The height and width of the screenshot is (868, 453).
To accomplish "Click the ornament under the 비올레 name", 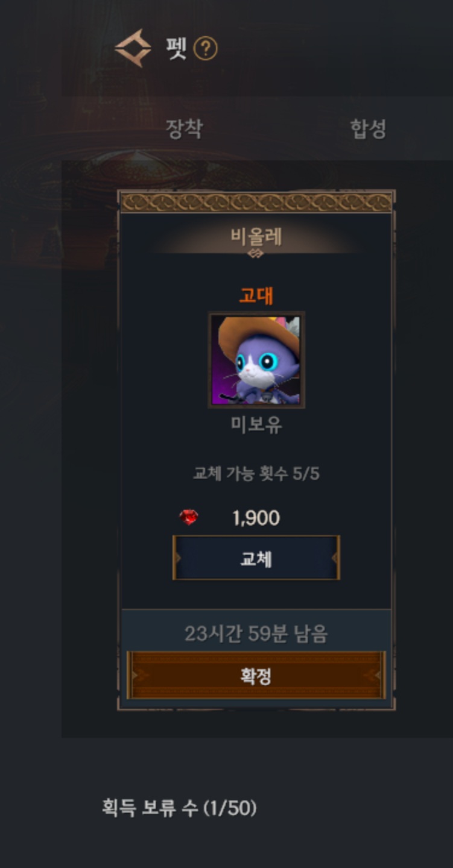I will tap(256, 254).
